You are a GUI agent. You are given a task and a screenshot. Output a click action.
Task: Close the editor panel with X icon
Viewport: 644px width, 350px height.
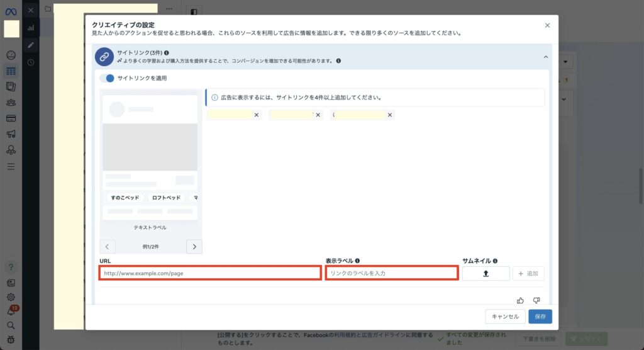(x=31, y=10)
